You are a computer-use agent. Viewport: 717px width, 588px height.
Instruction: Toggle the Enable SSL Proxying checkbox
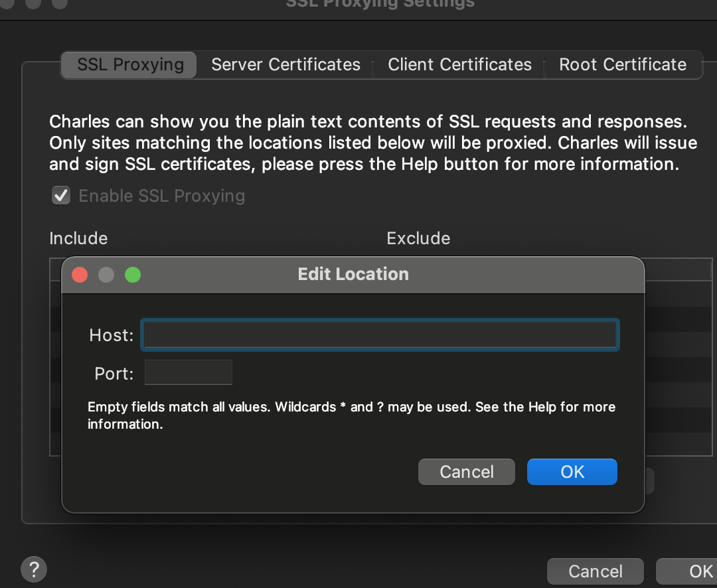61,196
